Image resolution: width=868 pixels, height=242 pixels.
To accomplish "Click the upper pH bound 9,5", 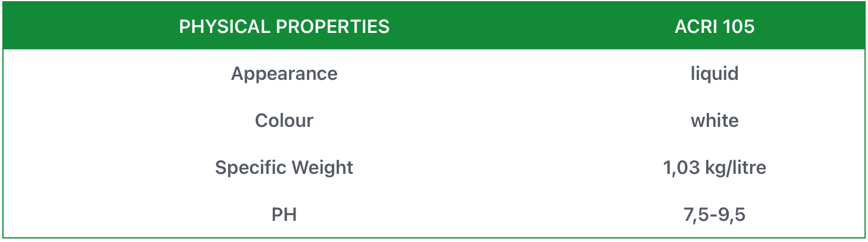I will [733, 214].
